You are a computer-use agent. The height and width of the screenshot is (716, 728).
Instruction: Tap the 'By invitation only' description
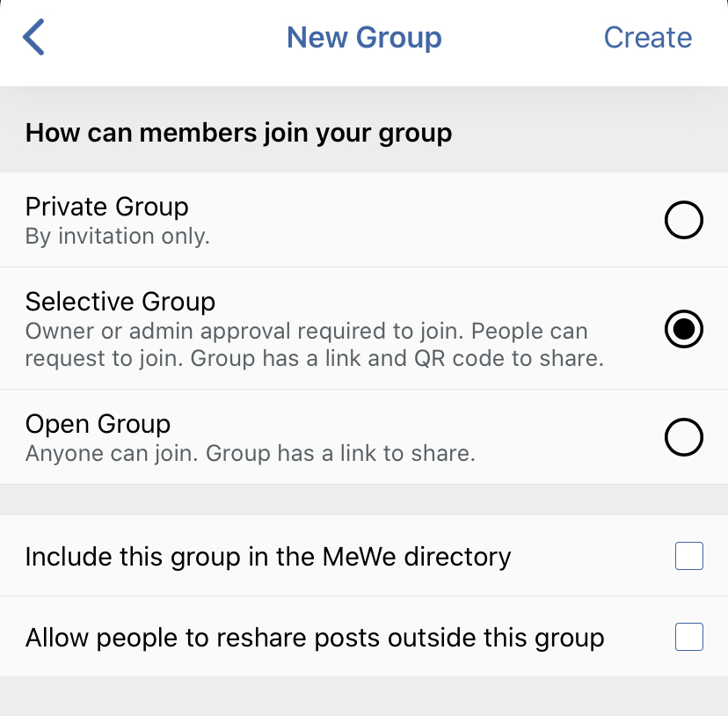click(x=117, y=236)
